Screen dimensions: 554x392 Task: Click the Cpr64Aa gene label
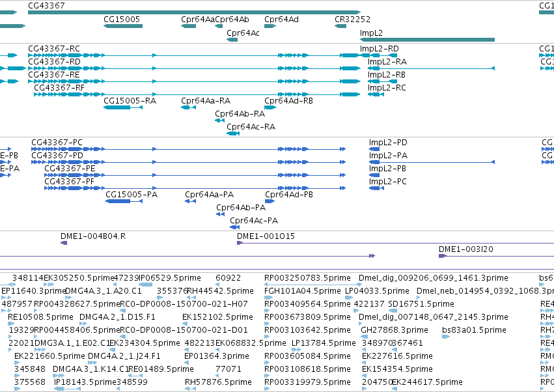pyautogui.click(x=197, y=20)
